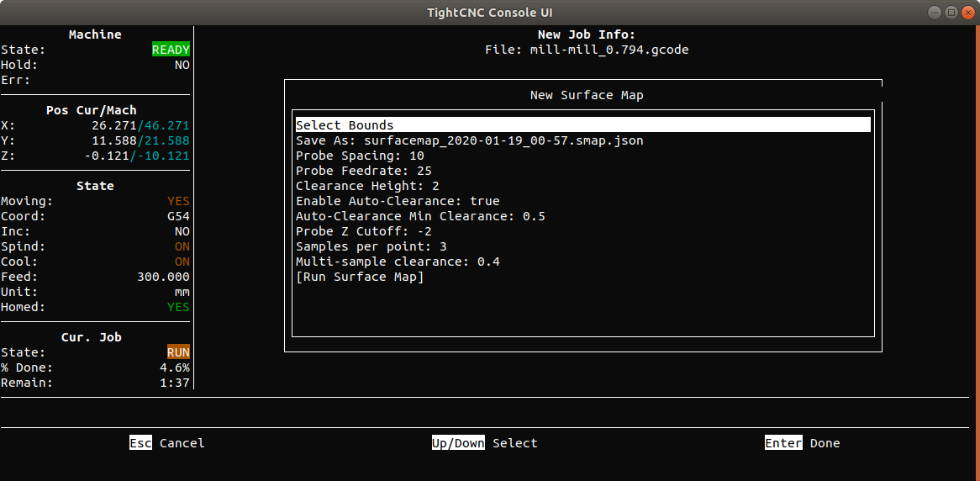Click the Cool status ON

click(x=182, y=262)
